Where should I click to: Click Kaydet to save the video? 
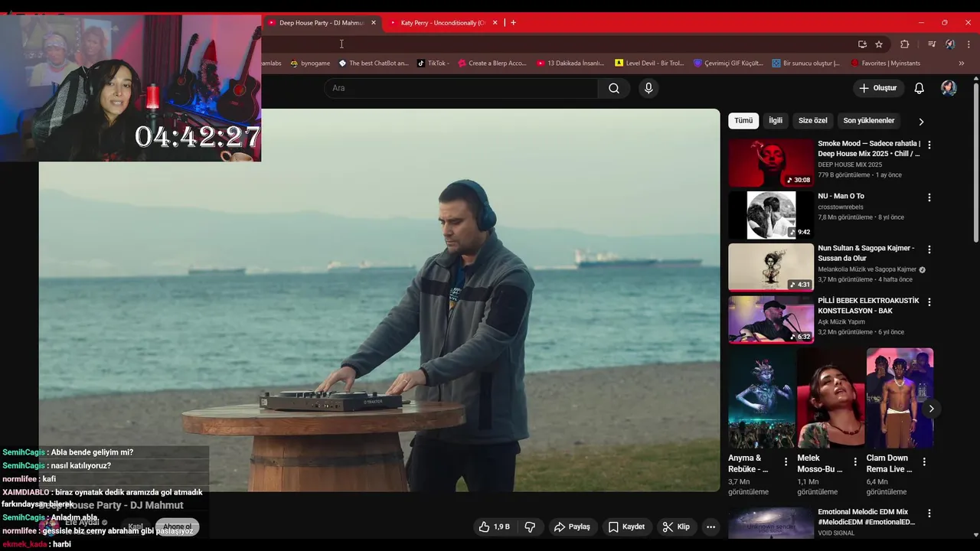626,527
